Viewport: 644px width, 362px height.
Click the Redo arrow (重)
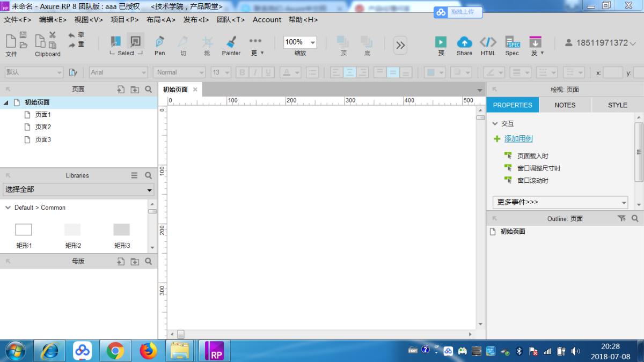(x=72, y=45)
